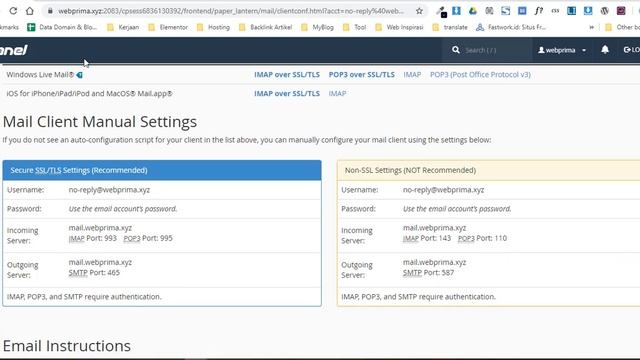Image resolution: width=640 pixels, height=360 pixels.
Task: Click the logout button in cPanel header
Action: (631, 50)
